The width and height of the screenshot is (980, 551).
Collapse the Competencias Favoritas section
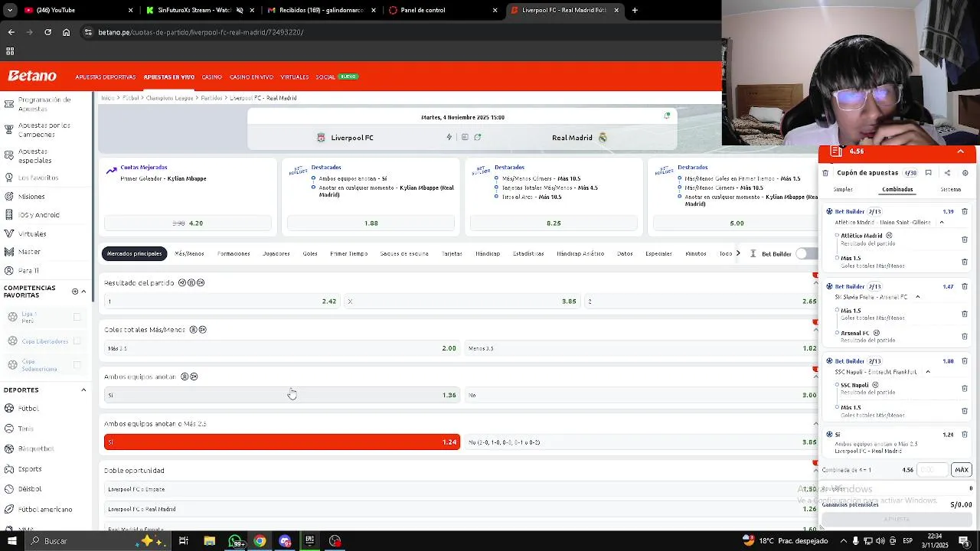[83, 292]
